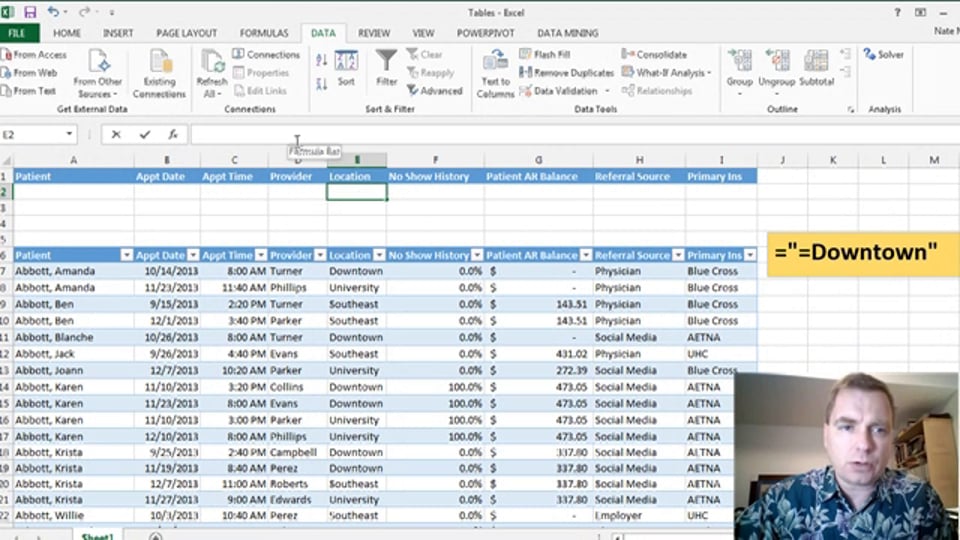The image size is (960, 540).
Task: Open the Appt Time filter dropdown
Action: (x=261, y=255)
